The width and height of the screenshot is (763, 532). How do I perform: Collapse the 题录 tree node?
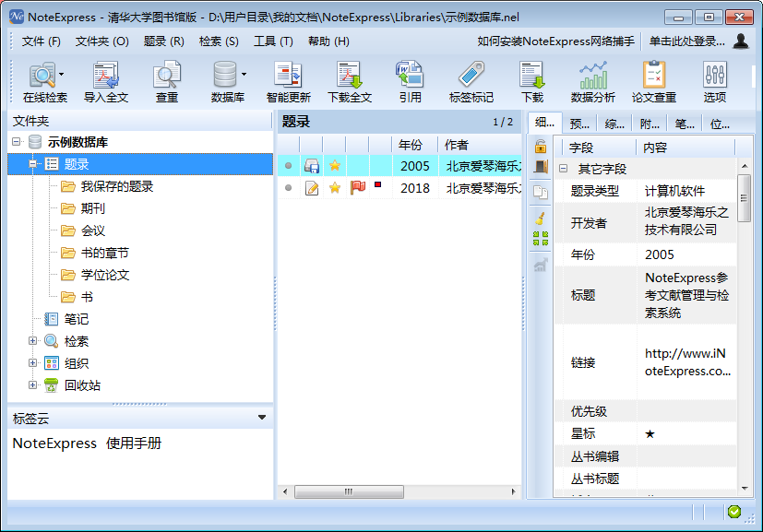pyautogui.click(x=32, y=164)
